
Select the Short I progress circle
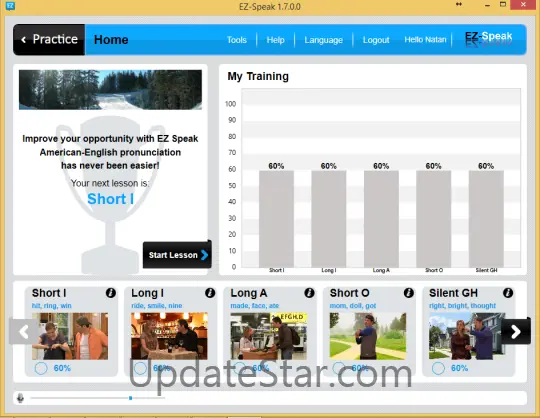click(x=41, y=368)
